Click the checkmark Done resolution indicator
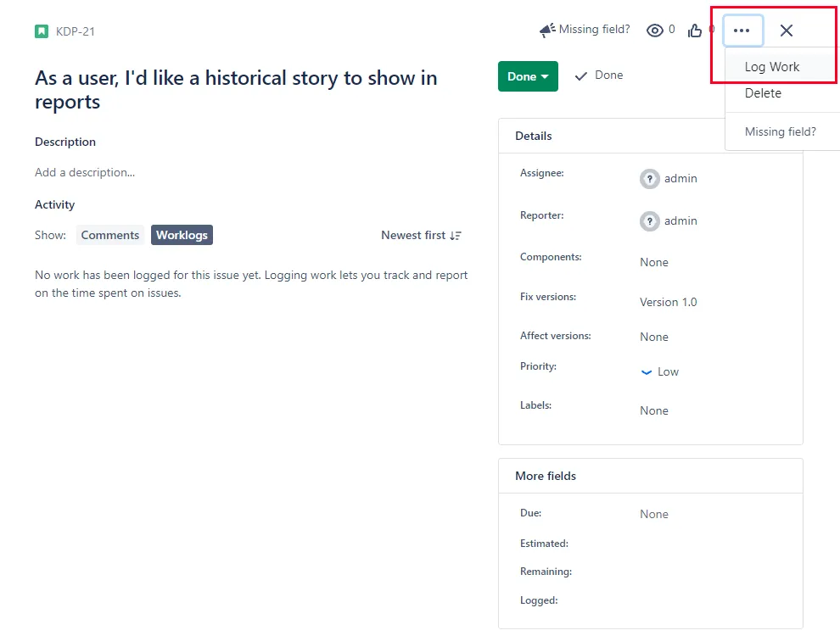Screen dimensions: 840x636 pos(598,75)
